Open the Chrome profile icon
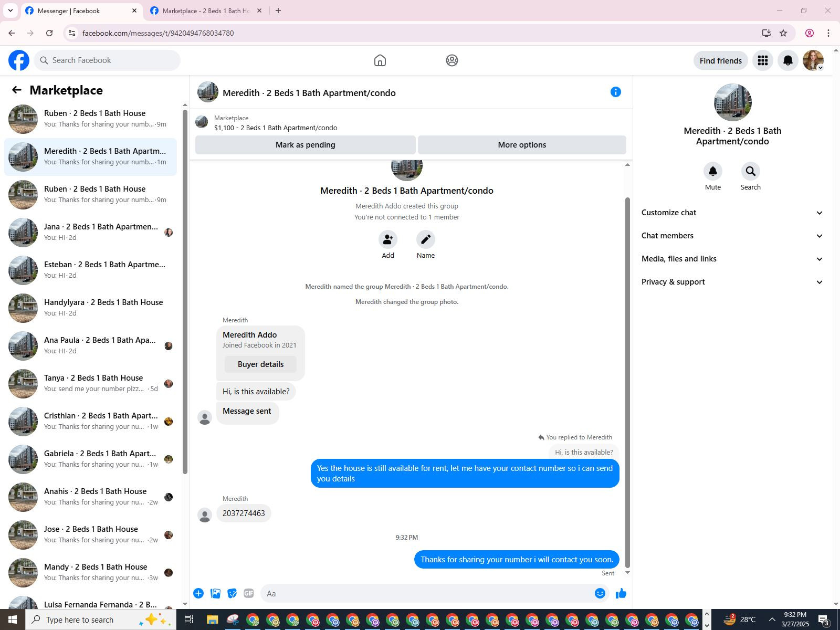This screenshot has height=630, width=840. [810, 33]
